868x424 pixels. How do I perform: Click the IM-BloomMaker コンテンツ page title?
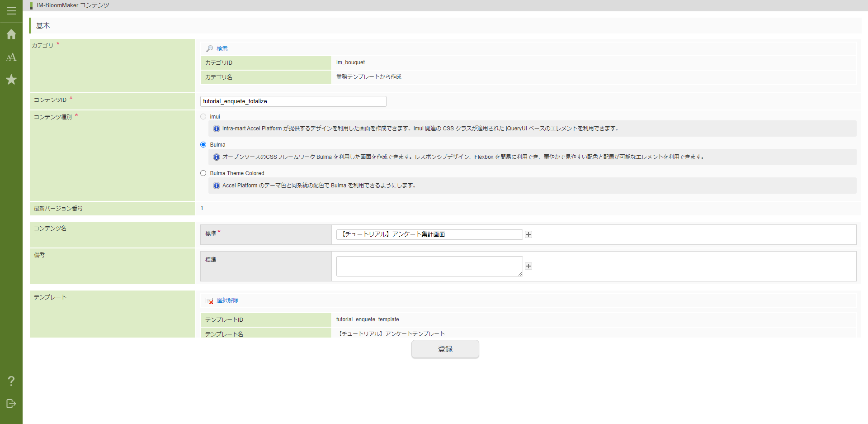click(73, 5)
